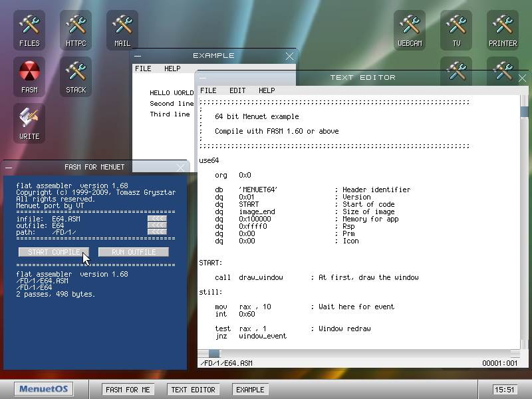
Task: Click the Text Editor horizontal scrollbar thumb
Action: [214, 354]
